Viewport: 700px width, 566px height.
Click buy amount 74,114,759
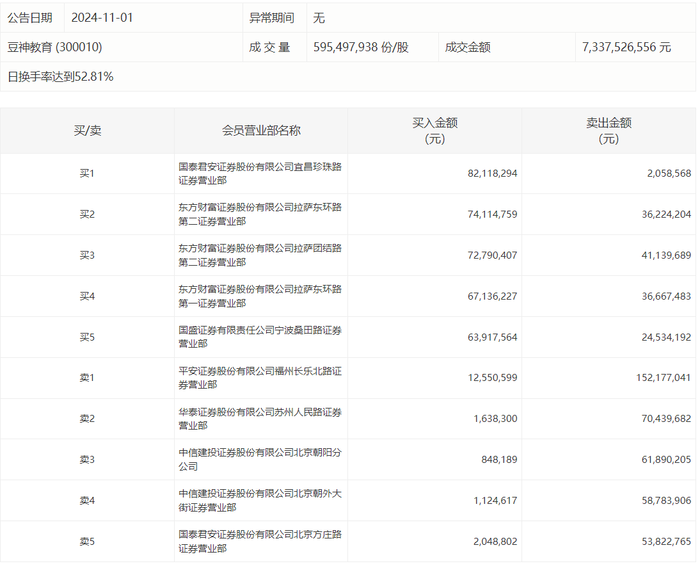tap(492, 215)
